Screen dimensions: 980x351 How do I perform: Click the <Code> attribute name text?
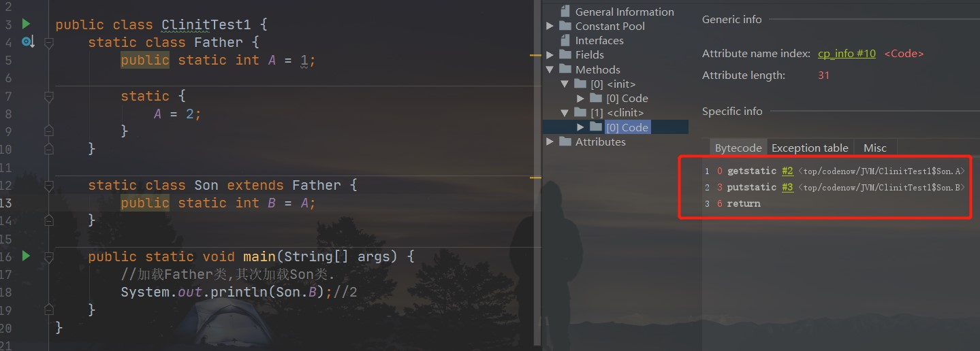coord(904,53)
